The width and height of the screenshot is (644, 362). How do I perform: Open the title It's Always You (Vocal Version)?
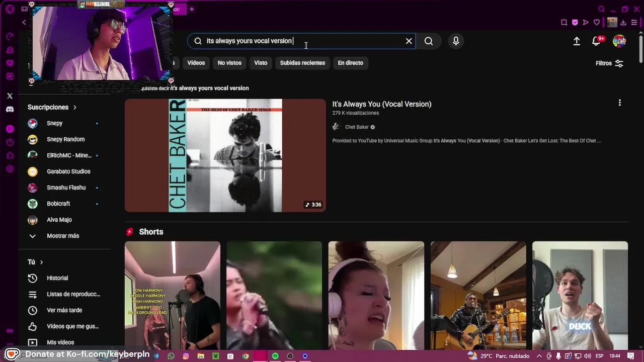pos(382,104)
